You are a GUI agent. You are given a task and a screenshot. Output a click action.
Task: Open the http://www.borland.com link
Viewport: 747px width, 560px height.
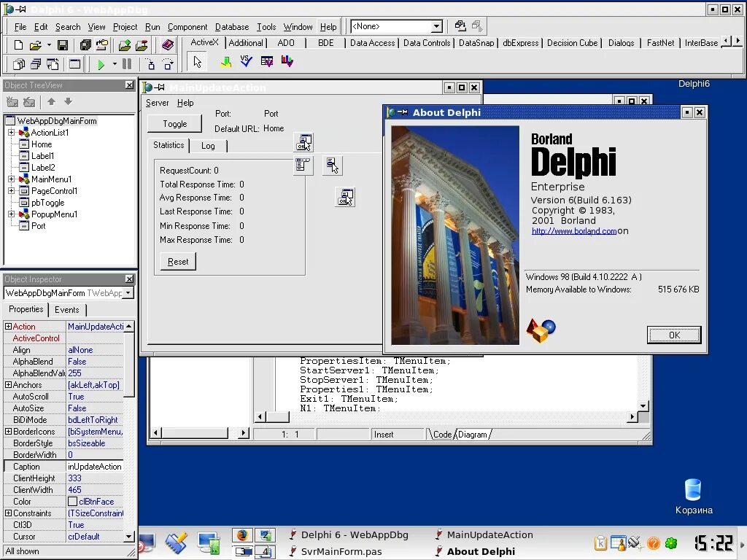click(574, 231)
